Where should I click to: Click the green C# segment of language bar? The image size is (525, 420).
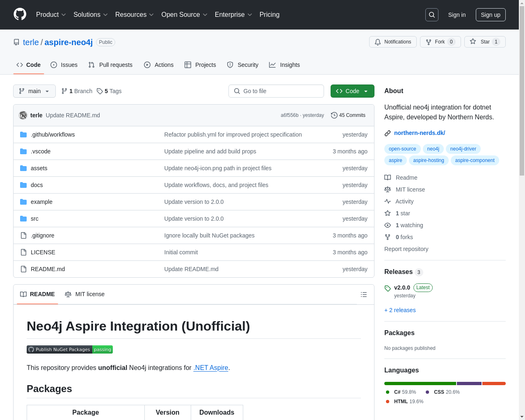(x=420, y=383)
